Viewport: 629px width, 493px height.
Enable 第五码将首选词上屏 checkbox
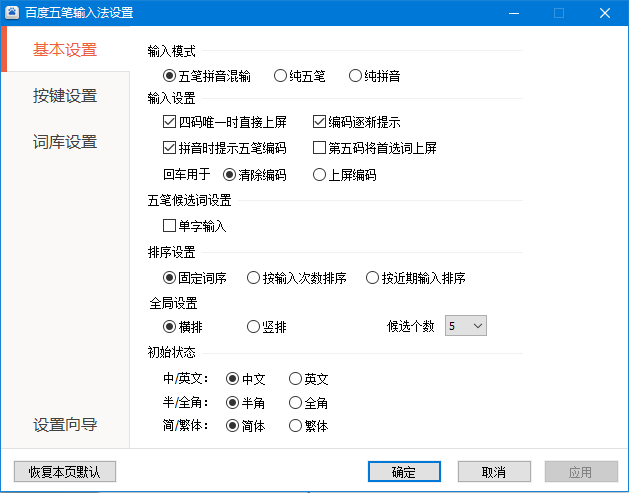point(375,148)
